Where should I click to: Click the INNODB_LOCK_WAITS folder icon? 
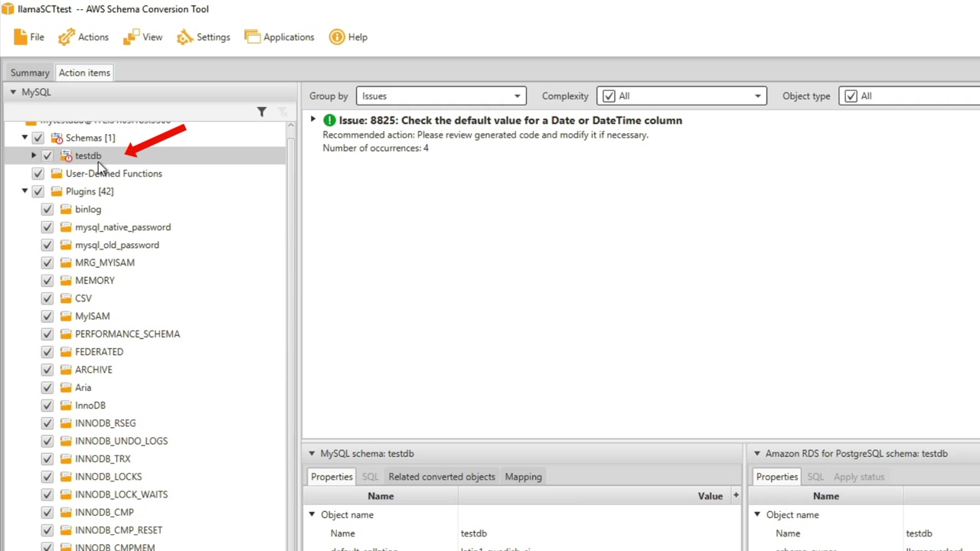[66, 495]
